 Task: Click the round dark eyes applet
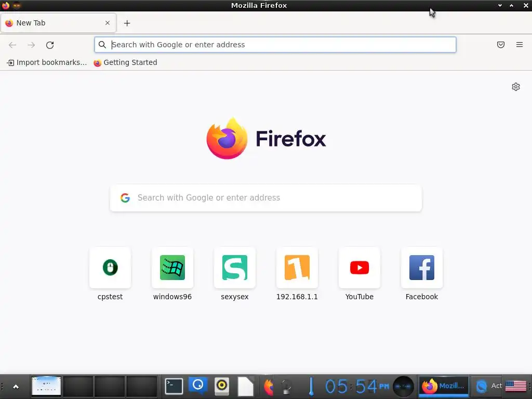click(403, 387)
